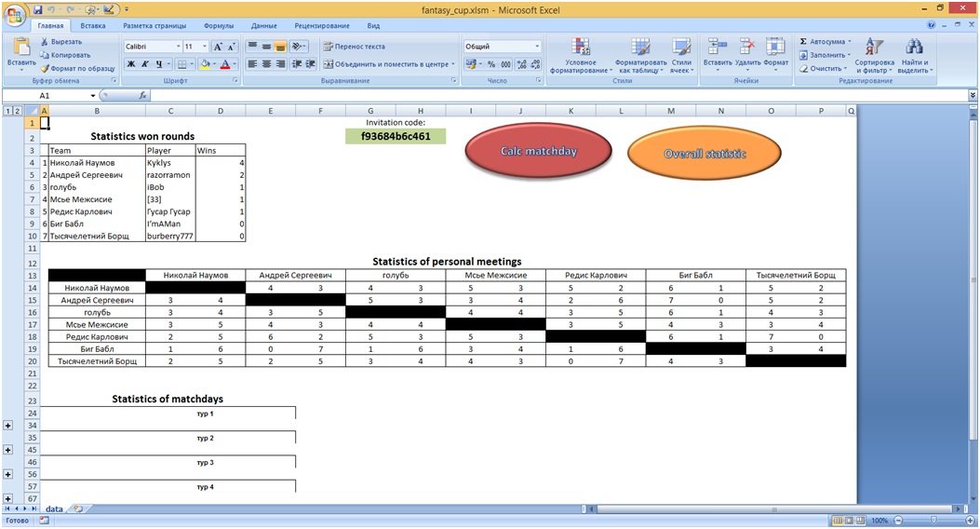
Task: Open the Calibri font name dropdown
Action: 178,47
